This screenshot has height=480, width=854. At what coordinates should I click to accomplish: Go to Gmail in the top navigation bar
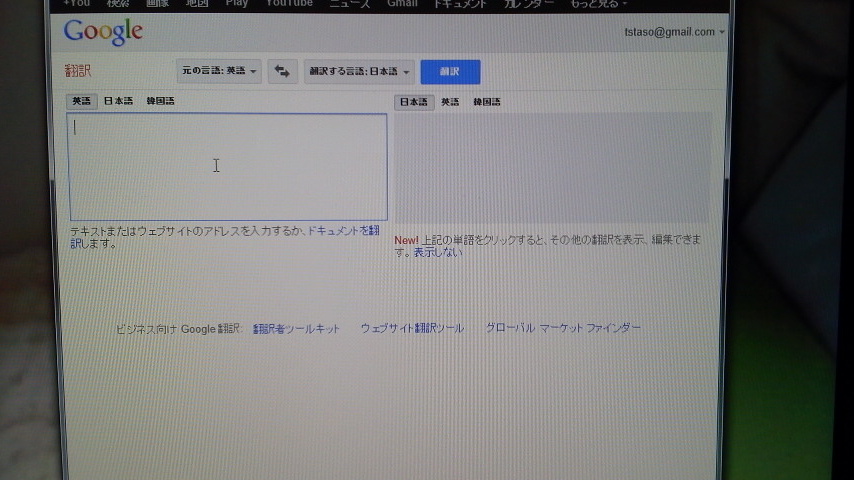point(402,4)
